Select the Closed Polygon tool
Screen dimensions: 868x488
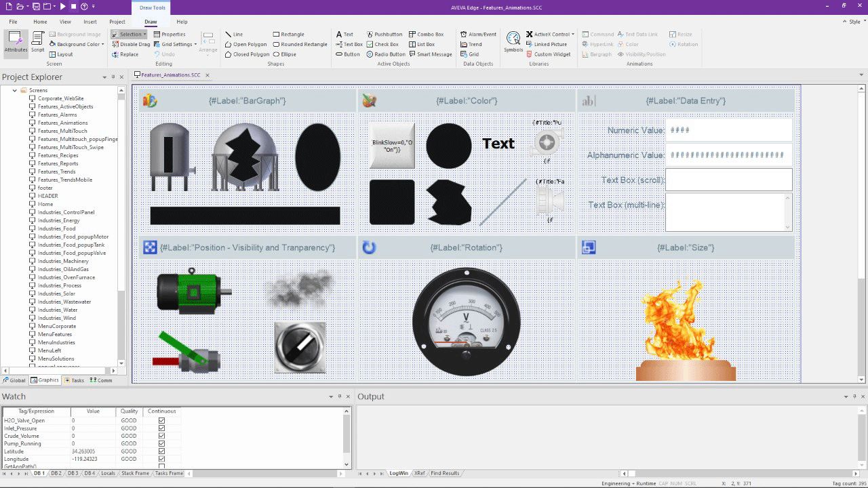pos(247,54)
